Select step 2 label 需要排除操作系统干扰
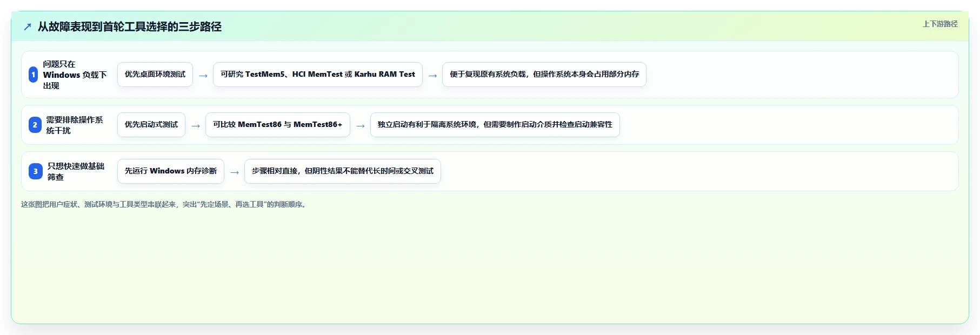The width and height of the screenshot is (980, 335). pyautogui.click(x=74, y=125)
